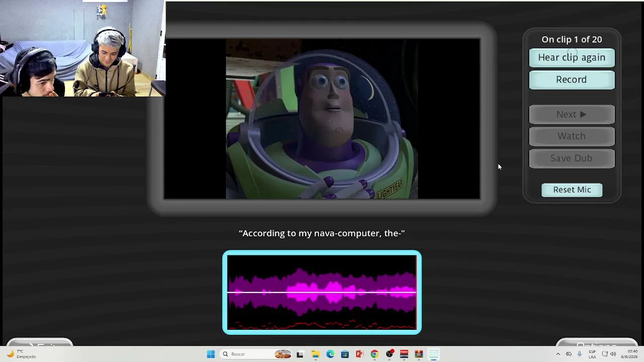Screen dimensions: 644x362
Task: Switch the ESP LAA input language
Action: pyautogui.click(x=593, y=354)
